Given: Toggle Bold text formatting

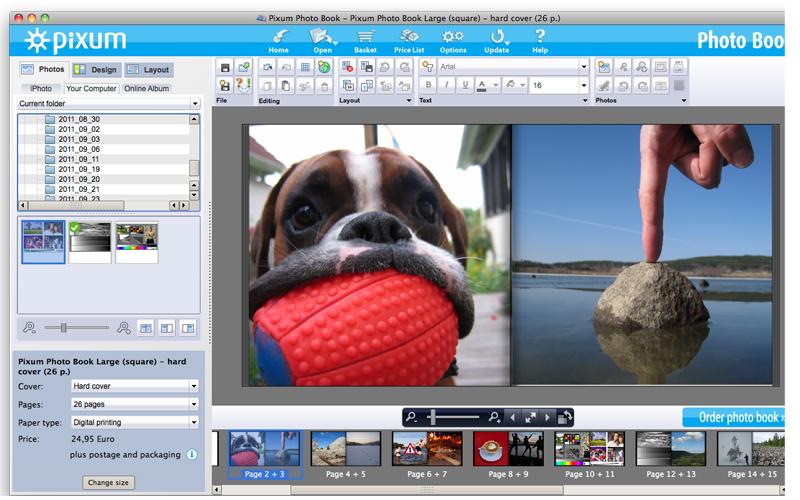Looking at the screenshot, I should [428, 86].
